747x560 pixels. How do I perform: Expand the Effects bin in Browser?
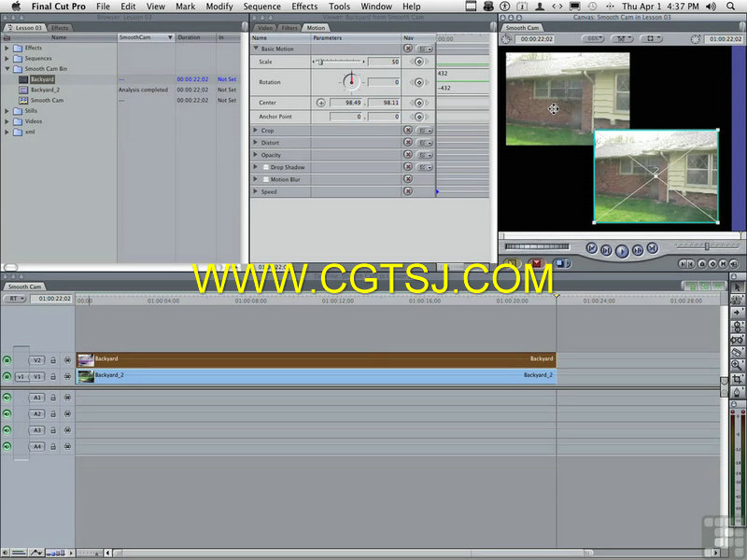tap(7, 48)
